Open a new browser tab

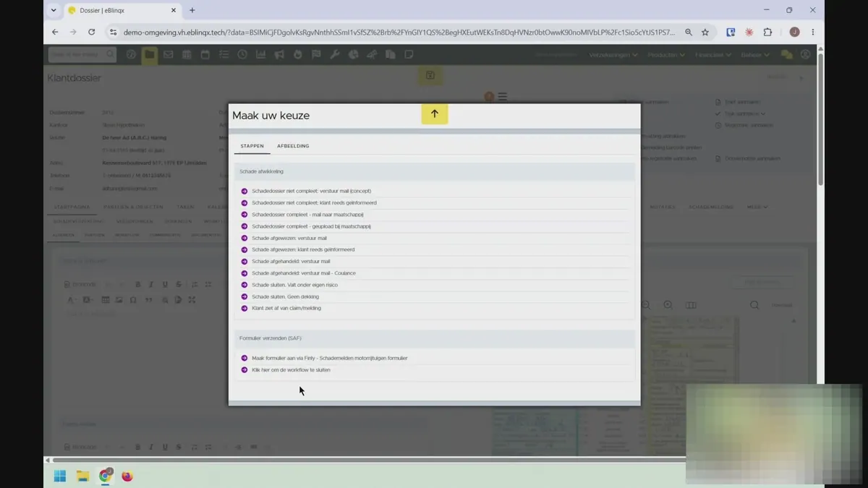point(192,10)
